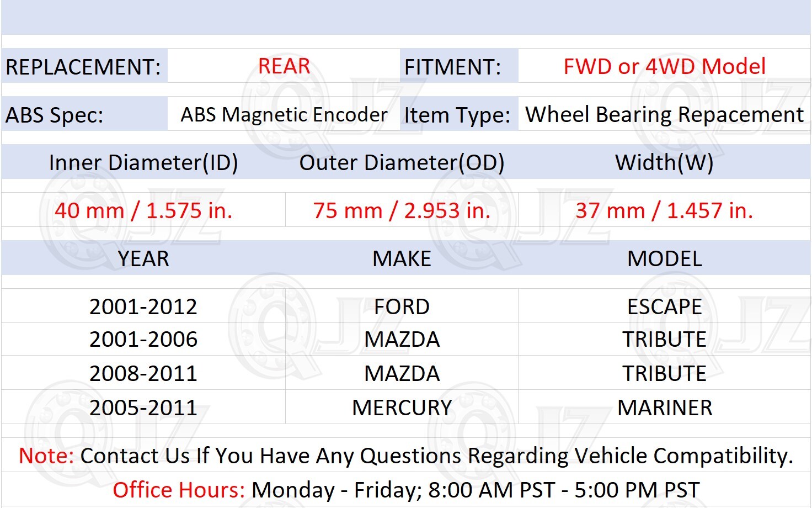Click the REPLACEMENT label cell
This screenshot has width=812, height=508.
[x=84, y=66]
